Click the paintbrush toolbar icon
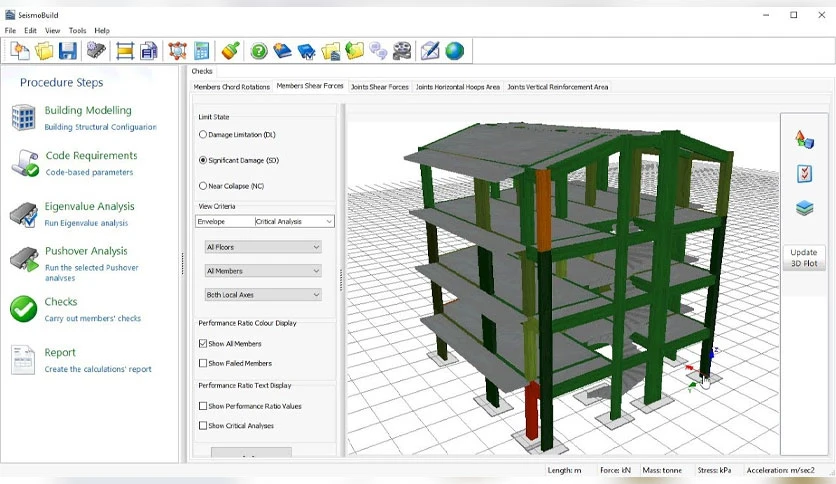 click(x=230, y=51)
